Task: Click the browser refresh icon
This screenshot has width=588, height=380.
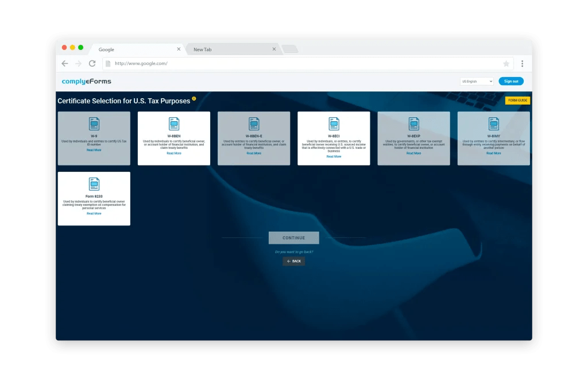Action: 94,63
